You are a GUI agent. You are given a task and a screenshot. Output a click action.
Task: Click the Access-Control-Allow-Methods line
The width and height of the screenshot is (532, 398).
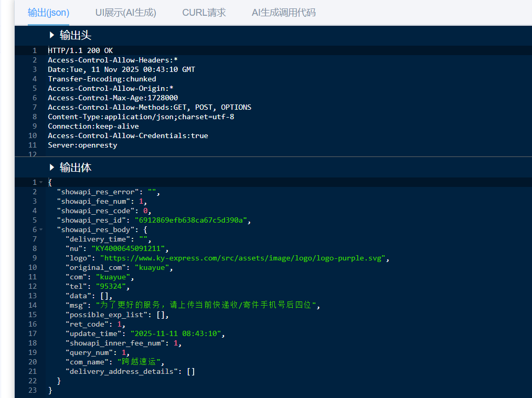(150, 107)
